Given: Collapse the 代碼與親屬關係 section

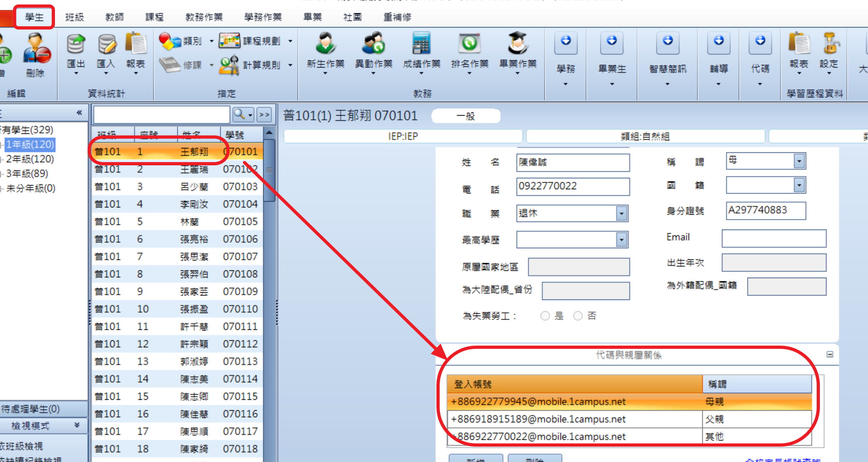Looking at the screenshot, I should (x=830, y=354).
